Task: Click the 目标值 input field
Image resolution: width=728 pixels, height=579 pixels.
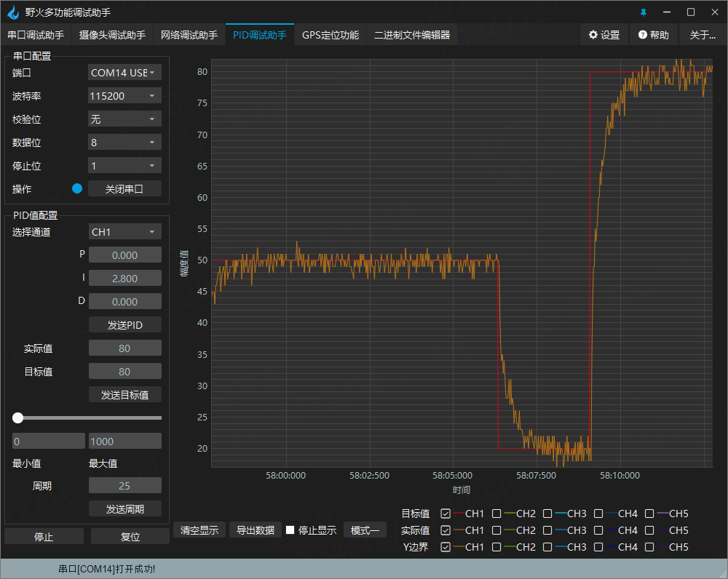Action: [125, 371]
